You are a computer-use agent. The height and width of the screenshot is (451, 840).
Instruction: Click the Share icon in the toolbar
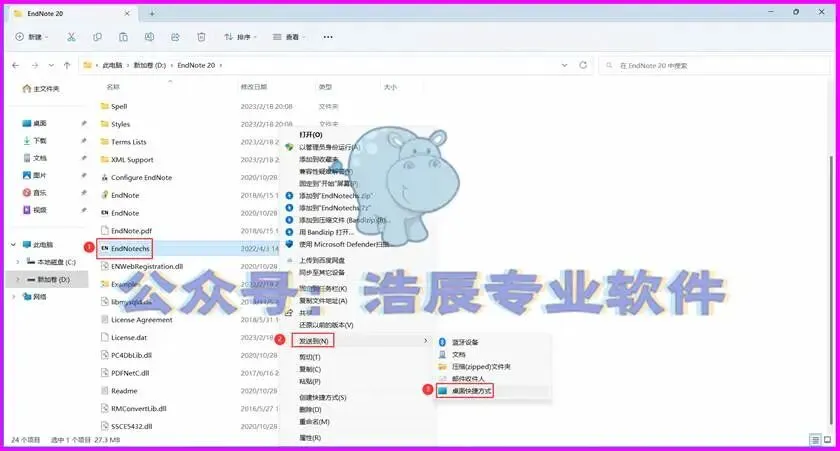point(175,37)
